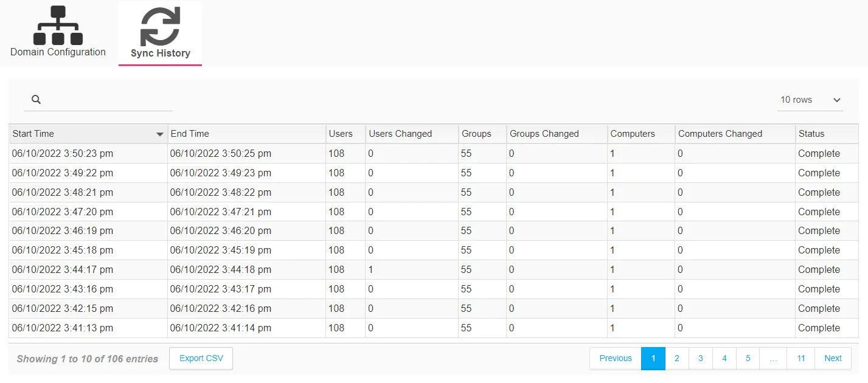Image resolution: width=868 pixels, height=383 pixels.
Task: Open the 10 rows dropdown
Action: click(810, 100)
